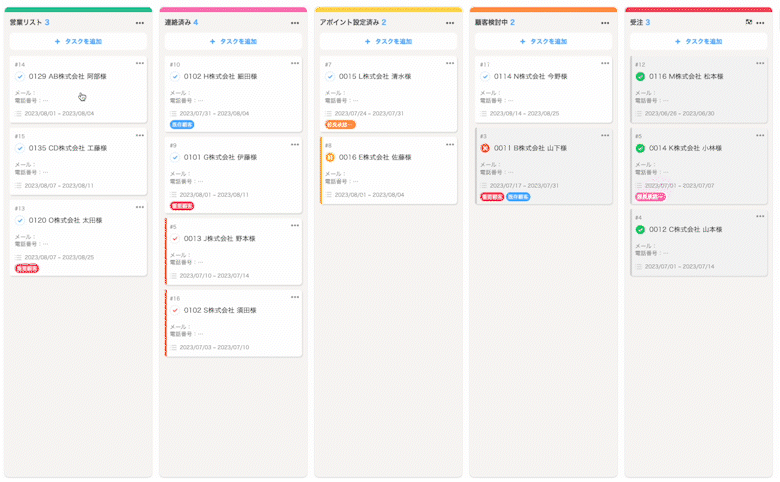Toggle the status checkmark on 0102 H株式会社 card
Viewport: 780px width, 482px height.
click(x=175, y=76)
